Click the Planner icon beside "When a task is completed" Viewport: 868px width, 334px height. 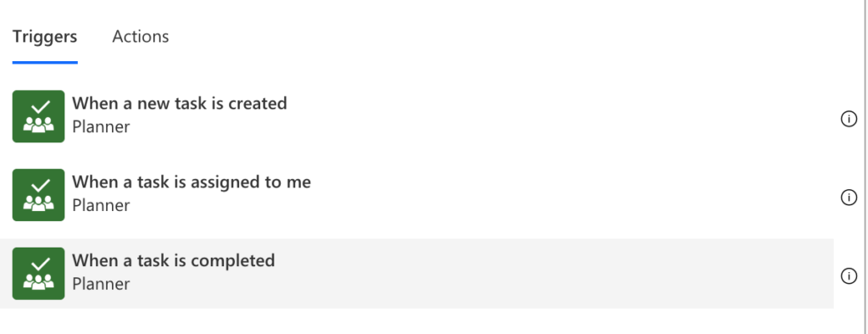(38, 274)
